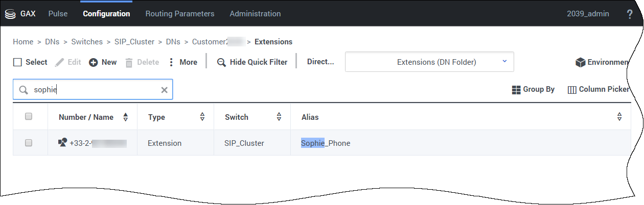Sort the table by Switch column

pyautogui.click(x=279, y=117)
